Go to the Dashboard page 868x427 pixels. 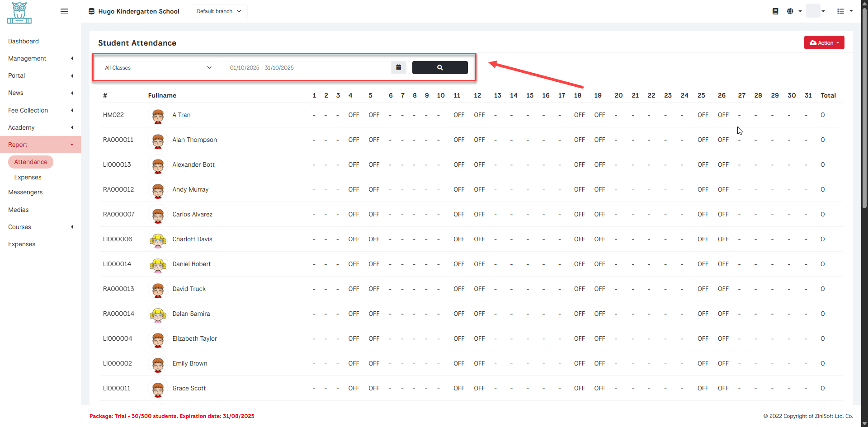click(24, 41)
